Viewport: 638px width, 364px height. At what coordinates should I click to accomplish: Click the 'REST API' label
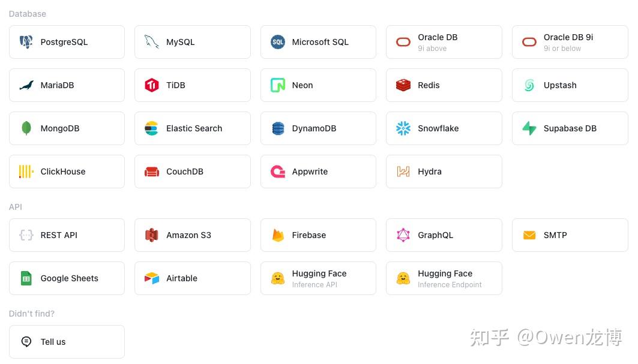(x=59, y=235)
